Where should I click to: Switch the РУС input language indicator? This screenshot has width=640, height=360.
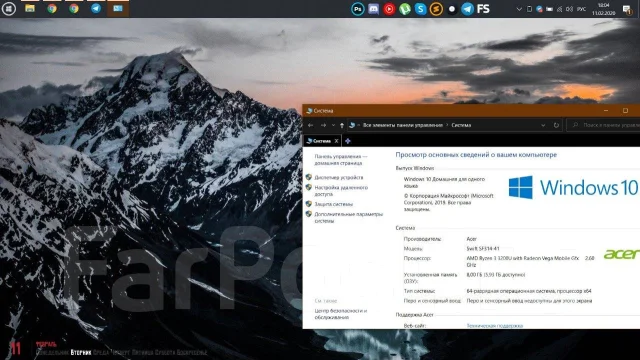pyautogui.click(x=582, y=9)
